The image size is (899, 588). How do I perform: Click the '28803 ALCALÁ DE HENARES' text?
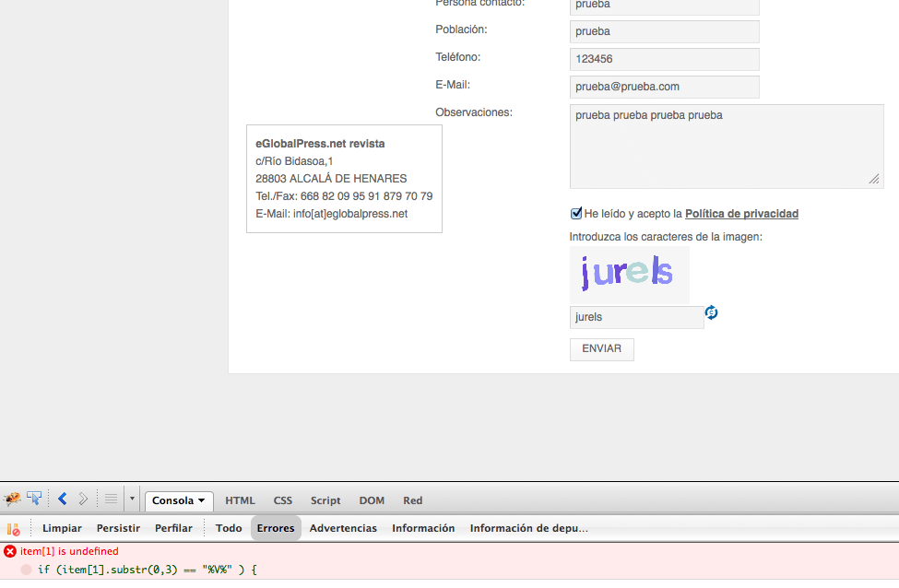[x=331, y=179]
